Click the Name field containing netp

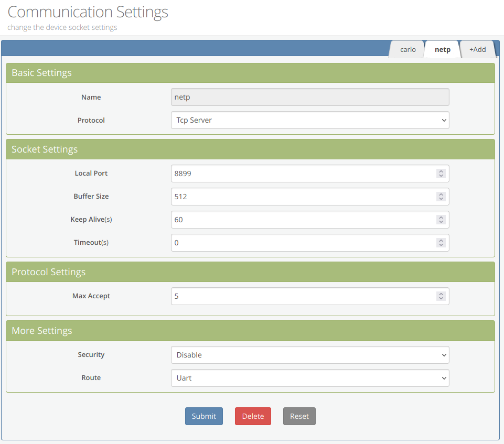coord(309,98)
